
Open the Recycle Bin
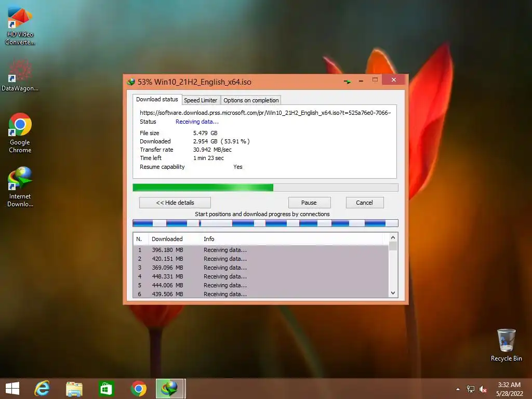click(506, 345)
